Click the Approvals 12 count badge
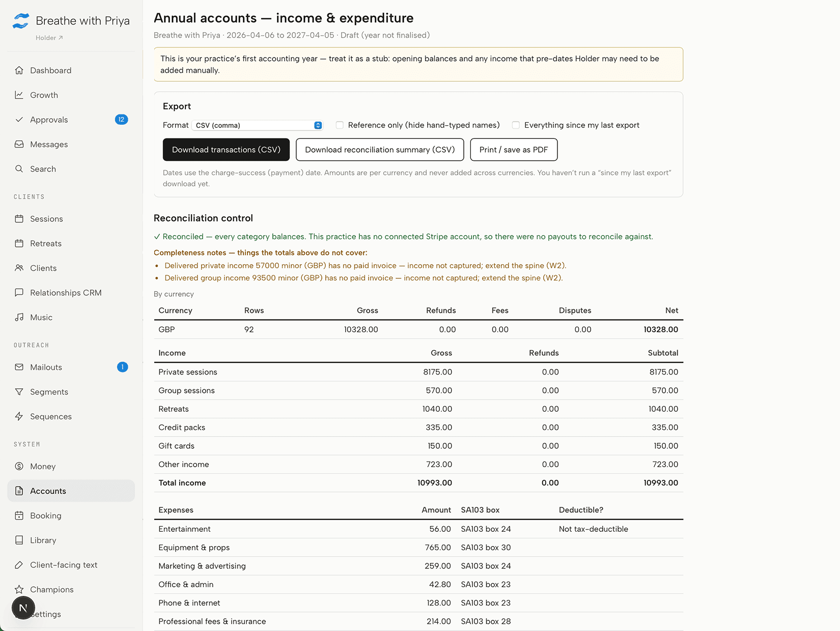The image size is (840, 631). pyautogui.click(x=121, y=120)
